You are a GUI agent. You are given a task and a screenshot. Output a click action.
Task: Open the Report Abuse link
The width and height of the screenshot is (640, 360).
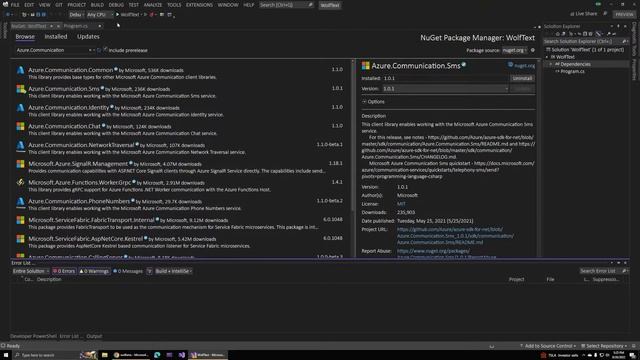[447, 254]
